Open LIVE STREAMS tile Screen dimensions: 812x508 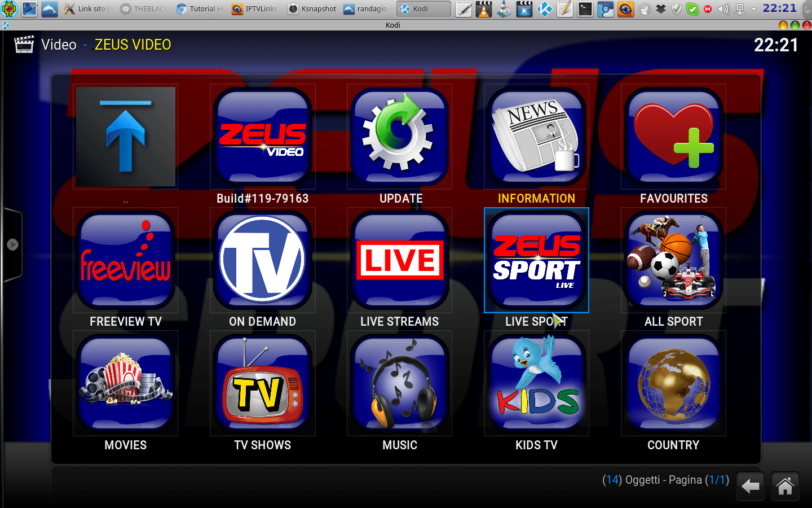coord(400,260)
